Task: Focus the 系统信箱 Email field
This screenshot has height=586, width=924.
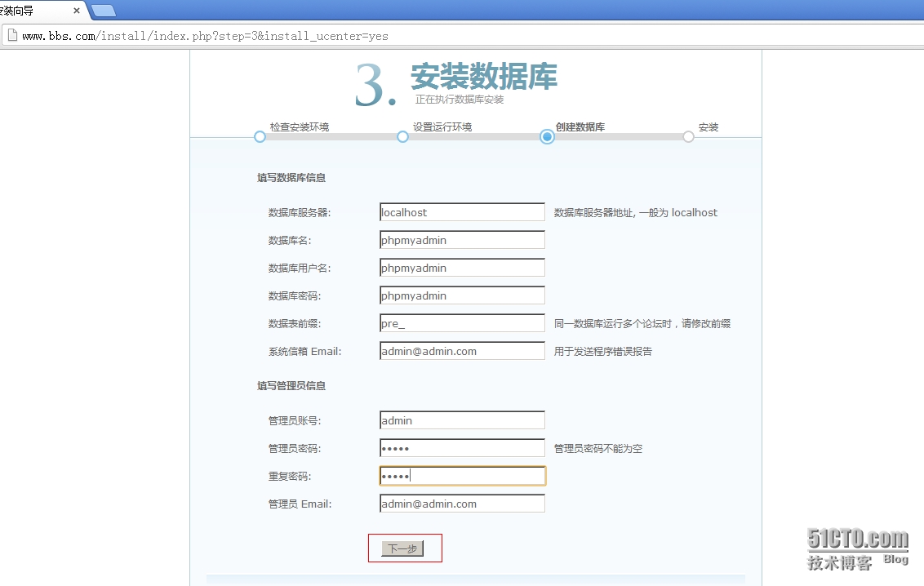Action: coord(462,350)
